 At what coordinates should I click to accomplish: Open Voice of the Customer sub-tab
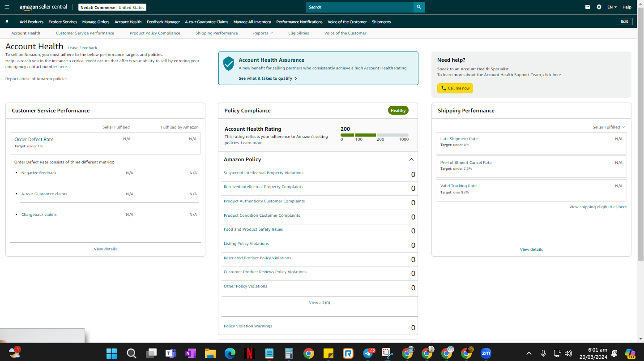tap(345, 33)
